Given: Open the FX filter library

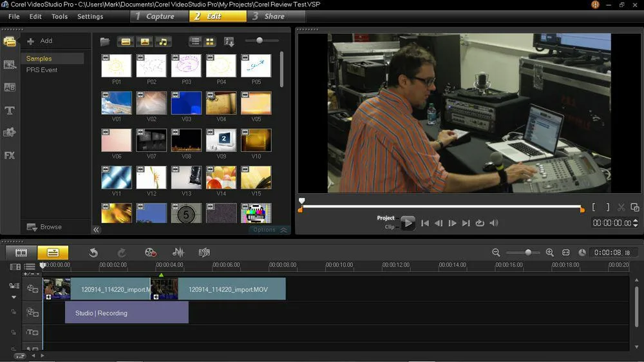Looking at the screenshot, I should click(x=10, y=155).
